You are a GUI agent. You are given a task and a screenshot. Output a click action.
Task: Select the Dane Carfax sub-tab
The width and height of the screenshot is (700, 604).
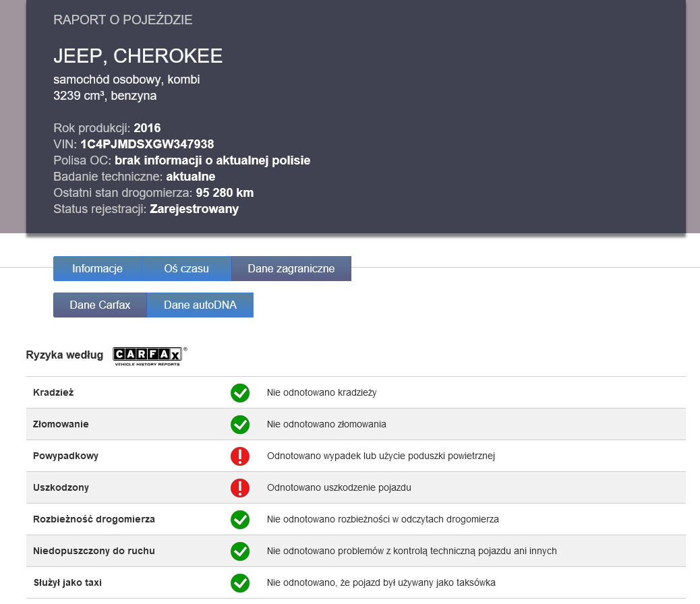click(x=100, y=305)
